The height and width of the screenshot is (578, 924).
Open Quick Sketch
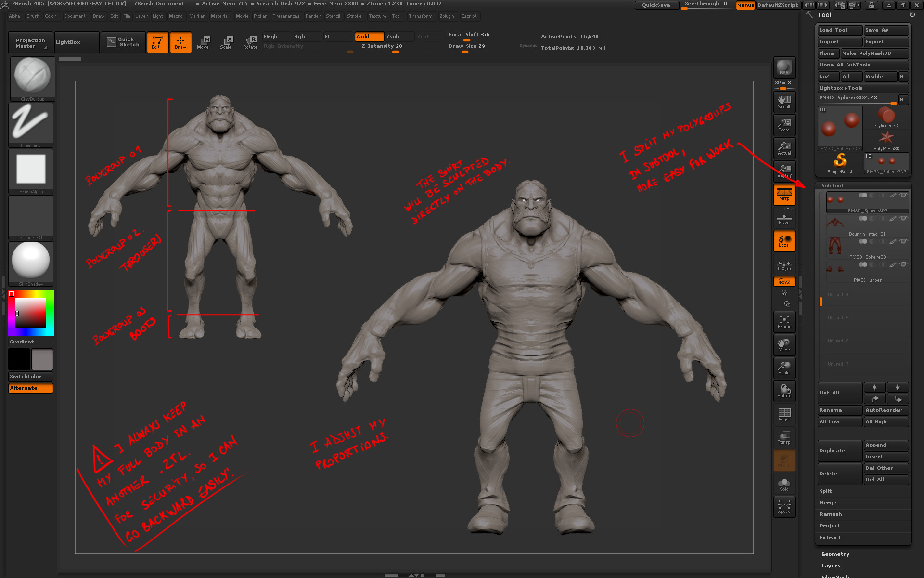pyautogui.click(x=123, y=42)
